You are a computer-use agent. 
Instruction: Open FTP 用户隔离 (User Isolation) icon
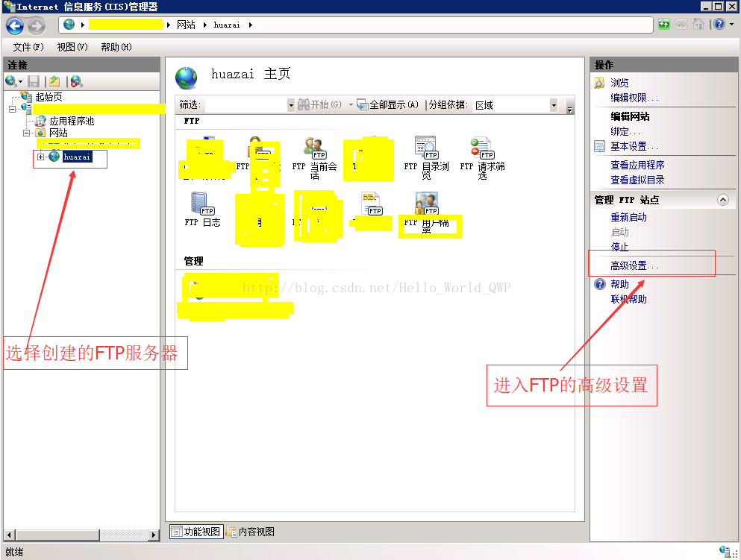(x=426, y=205)
